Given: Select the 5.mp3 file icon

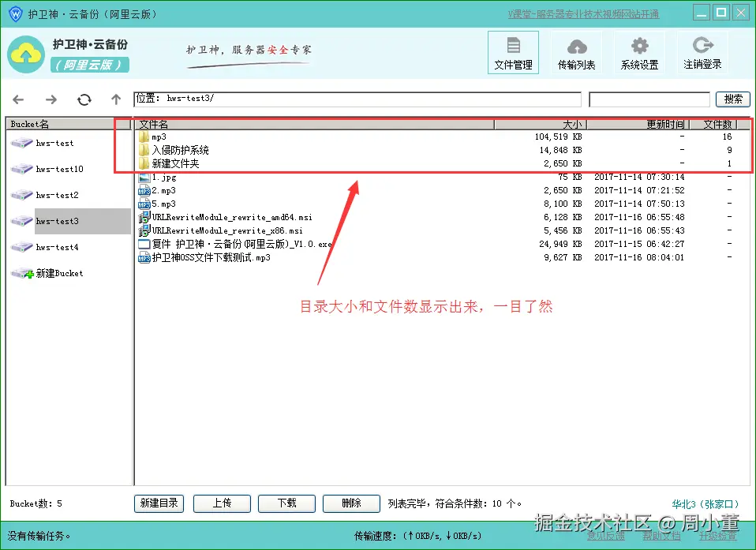Looking at the screenshot, I should [144, 204].
